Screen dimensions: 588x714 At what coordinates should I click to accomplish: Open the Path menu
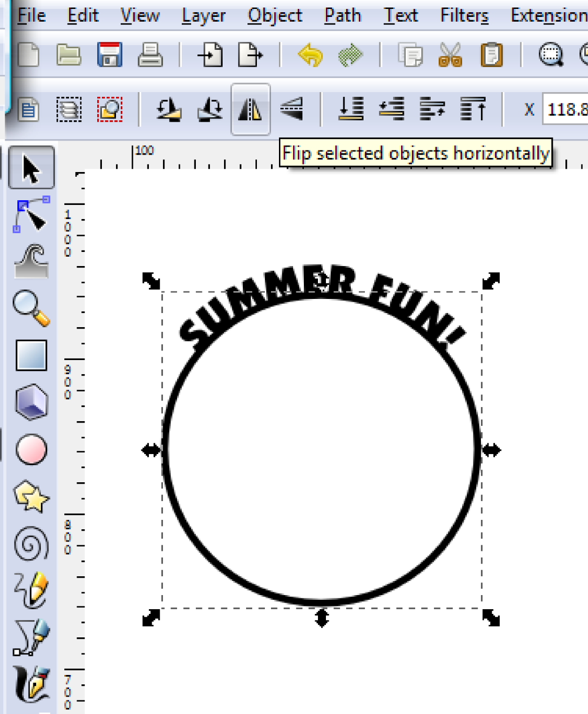coord(342,15)
